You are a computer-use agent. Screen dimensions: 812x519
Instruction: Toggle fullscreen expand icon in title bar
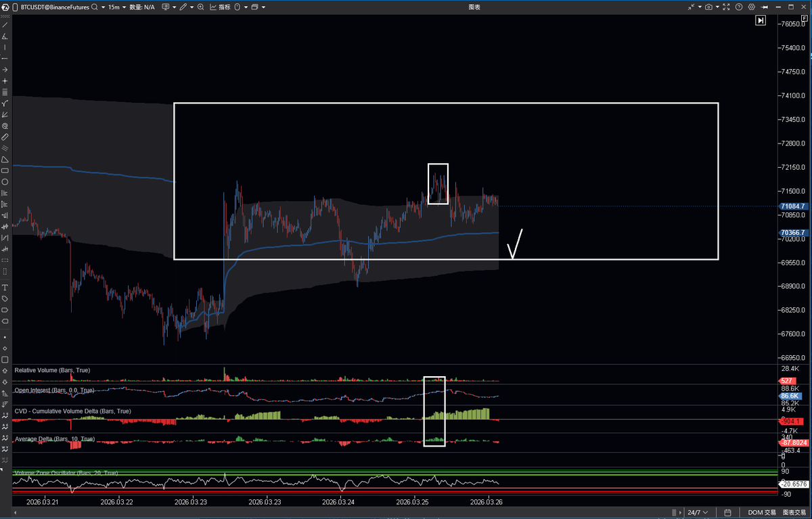726,7
